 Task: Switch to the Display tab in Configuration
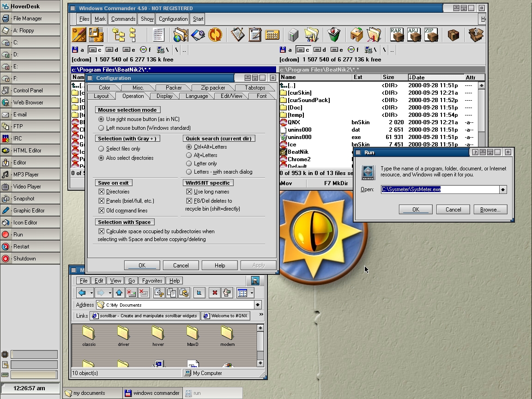click(164, 96)
